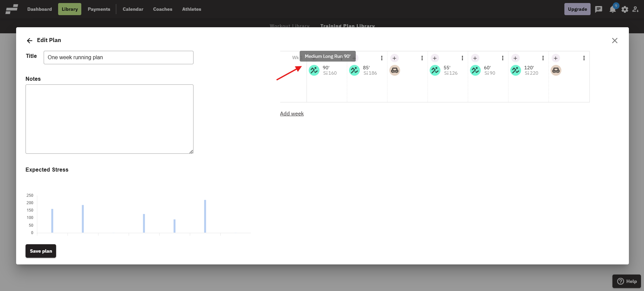Image resolution: width=644 pixels, height=291 pixels.
Task: Click inside the Notes text area
Action: tap(110, 119)
